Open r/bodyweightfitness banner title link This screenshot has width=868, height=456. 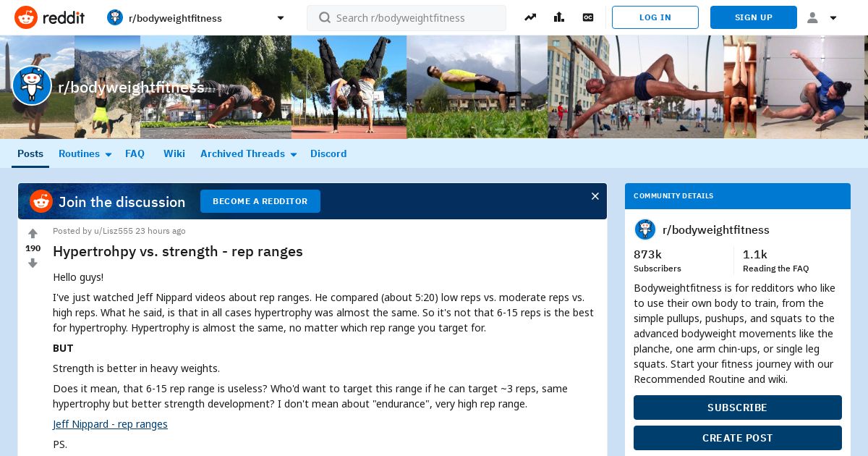(131, 88)
